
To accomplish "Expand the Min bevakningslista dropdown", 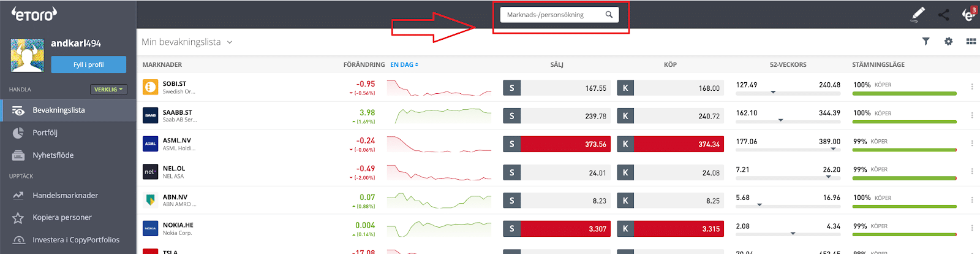I will (x=230, y=42).
